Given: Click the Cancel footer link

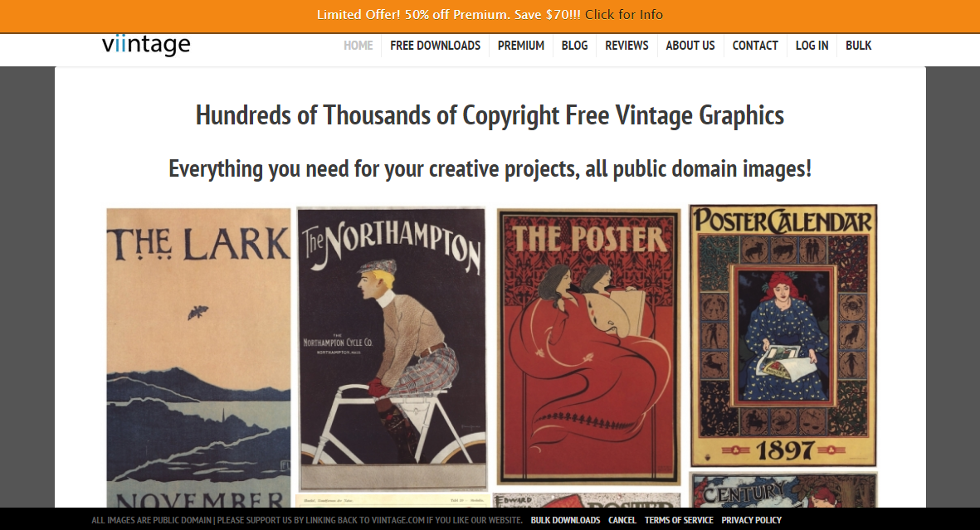Looking at the screenshot, I should (622, 520).
